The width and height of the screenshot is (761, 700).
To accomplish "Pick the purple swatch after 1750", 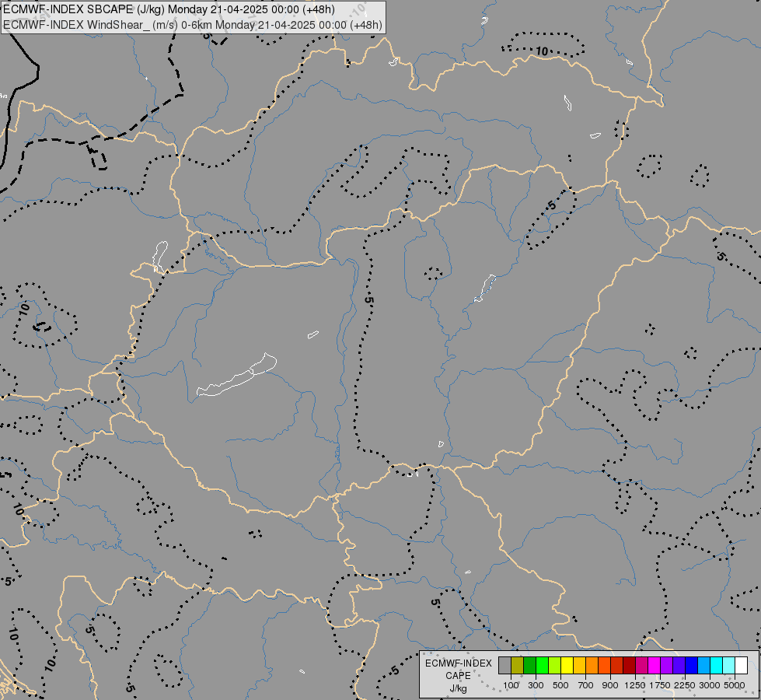I will [667, 666].
